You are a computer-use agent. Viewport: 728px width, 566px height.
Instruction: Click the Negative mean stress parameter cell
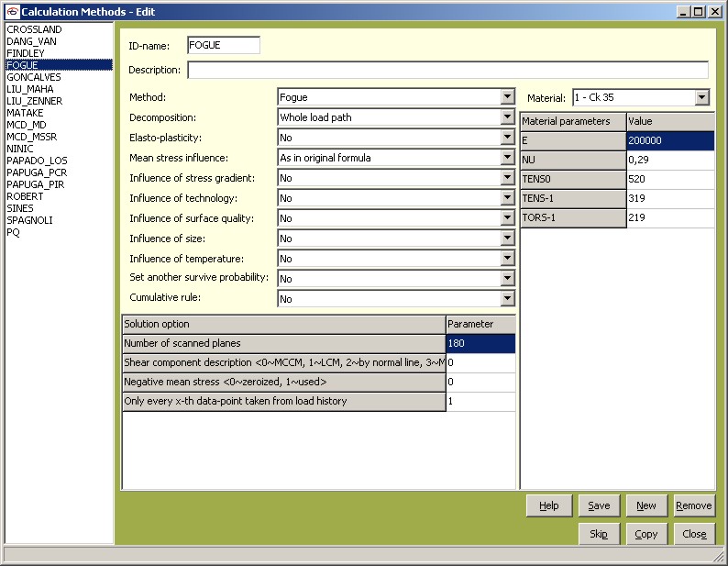[x=480, y=382]
